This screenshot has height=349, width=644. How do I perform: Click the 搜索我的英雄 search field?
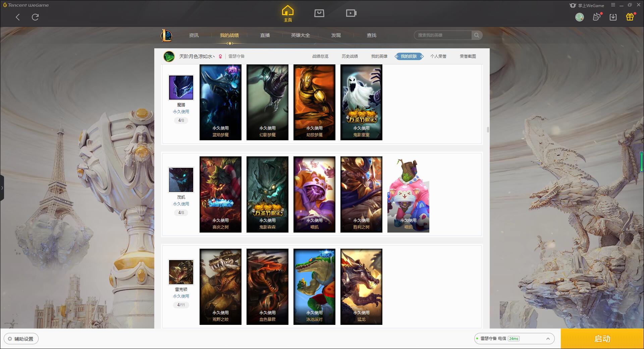point(443,35)
